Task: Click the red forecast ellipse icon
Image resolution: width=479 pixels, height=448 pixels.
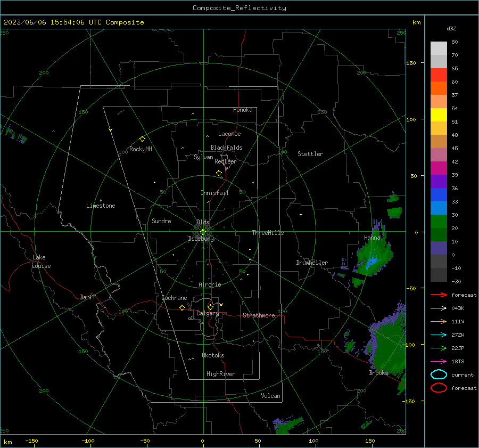Action: (x=439, y=388)
